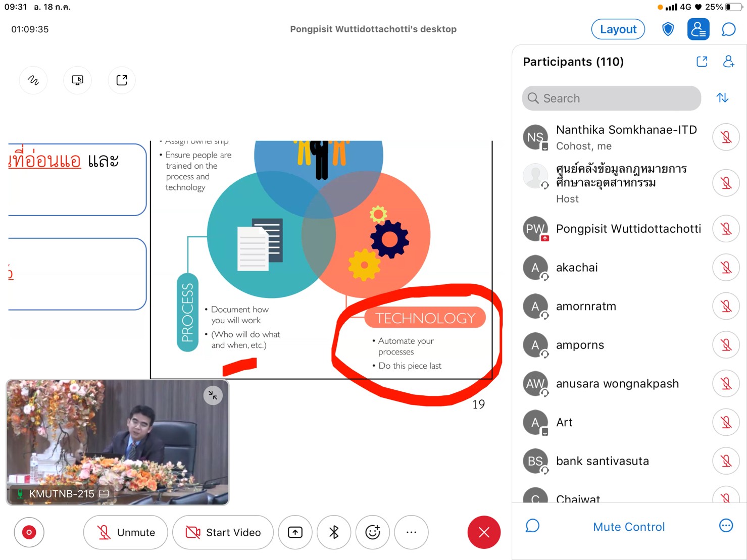Toggle mute for bank santivasuta
Screen dimensions: 747x560
726,461
